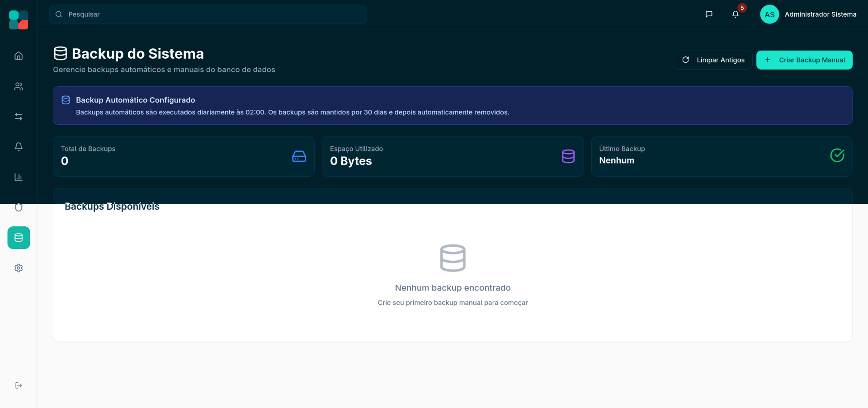Viewport: 868px width, 408px height.
Task: Click the Espaço Utilizado card
Action: pyautogui.click(x=453, y=156)
